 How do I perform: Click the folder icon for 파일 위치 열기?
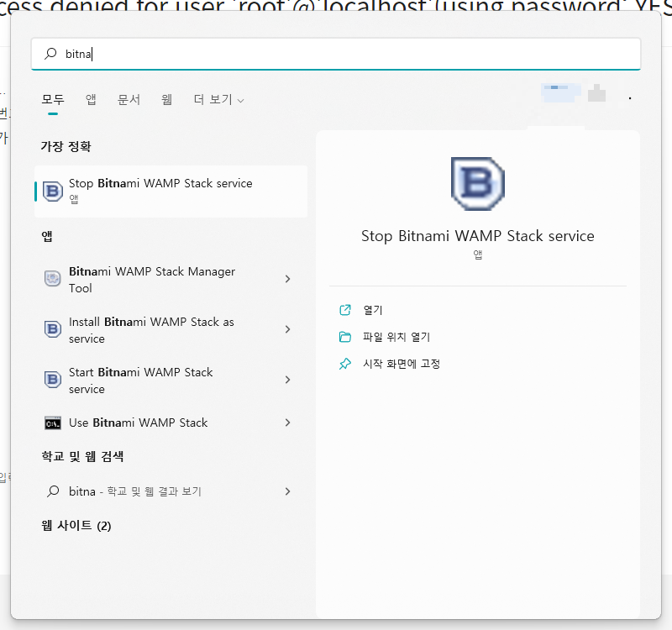coord(345,337)
